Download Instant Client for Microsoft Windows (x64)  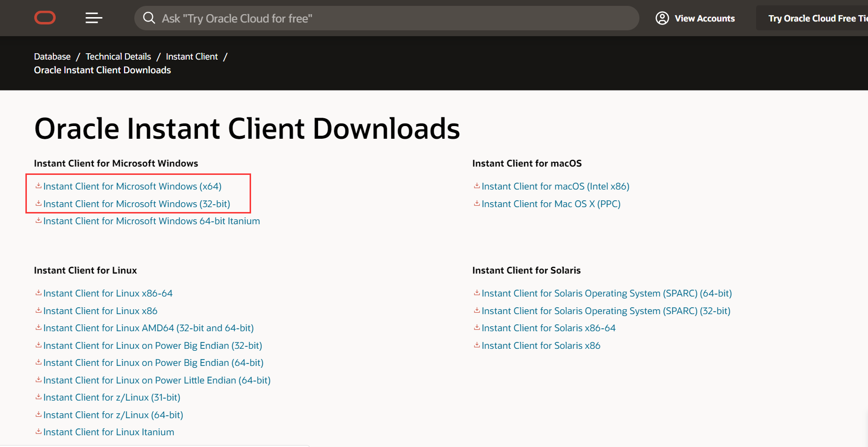click(x=132, y=186)
